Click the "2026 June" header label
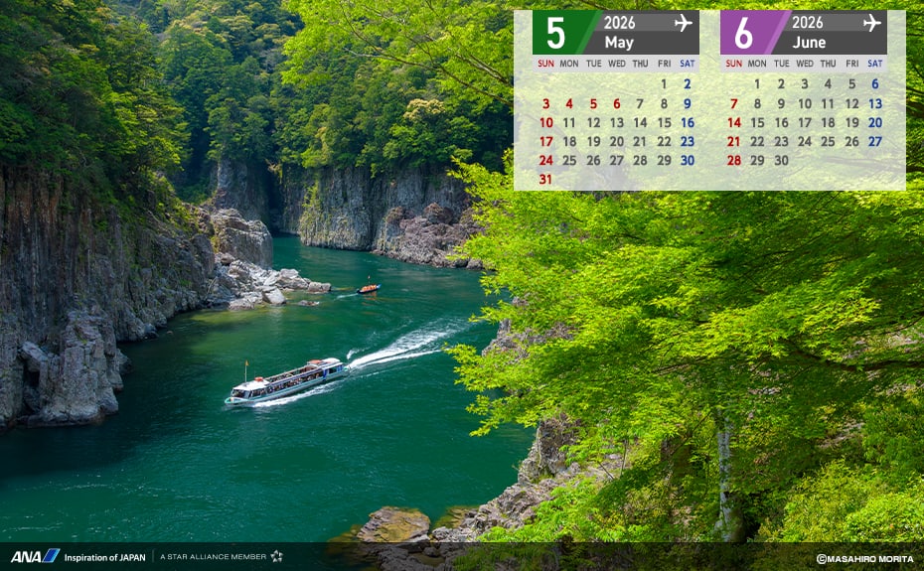The width and height of the screenshot is (924, 571). point(809,33)
